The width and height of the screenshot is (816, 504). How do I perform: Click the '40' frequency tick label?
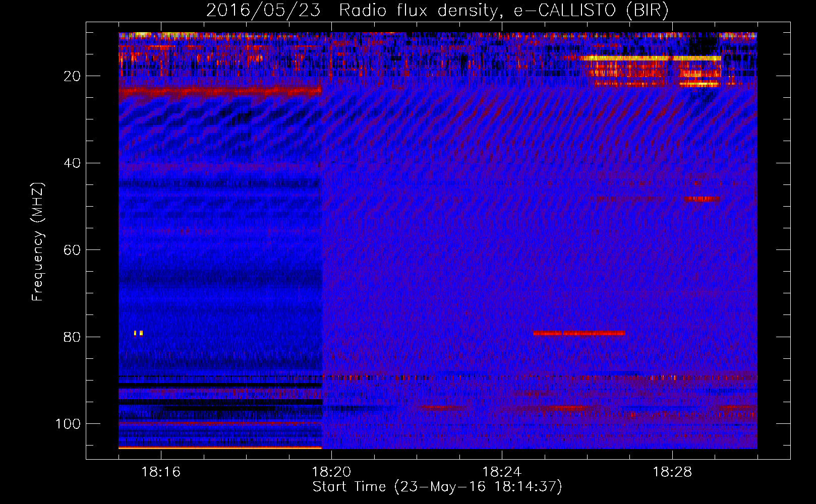(72, 163)
